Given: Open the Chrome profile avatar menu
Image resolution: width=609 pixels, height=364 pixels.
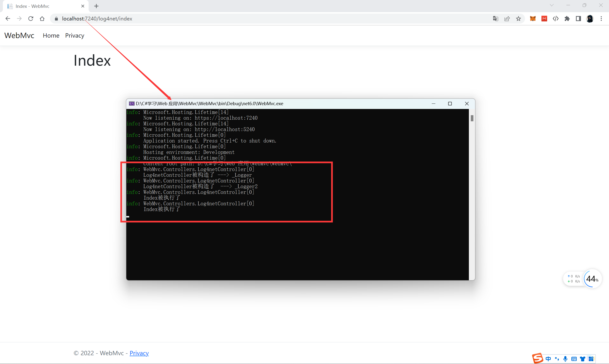Looking at the screenshot, I should (590, 19).
